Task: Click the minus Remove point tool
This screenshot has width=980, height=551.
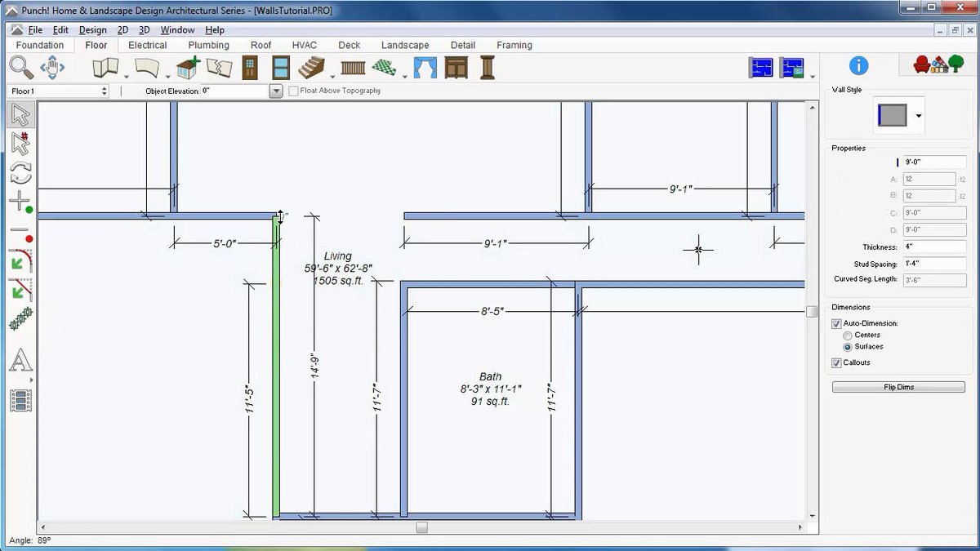Action: [20, 232]
